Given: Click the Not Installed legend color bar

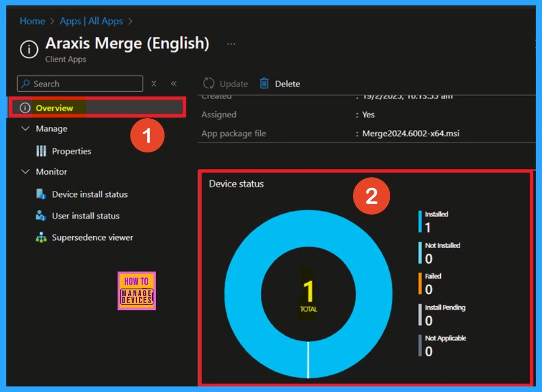Looking at the screenshot, I should (x=420, y=252).
